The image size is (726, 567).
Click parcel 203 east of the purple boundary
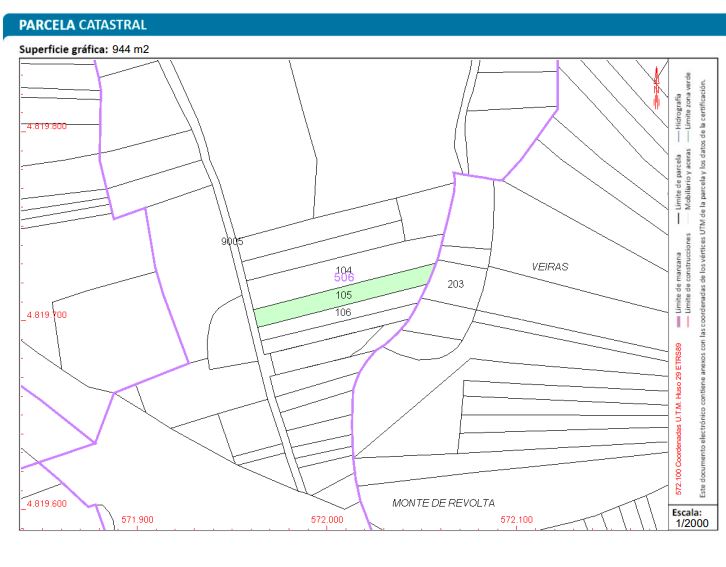click(x=455, y=284)
